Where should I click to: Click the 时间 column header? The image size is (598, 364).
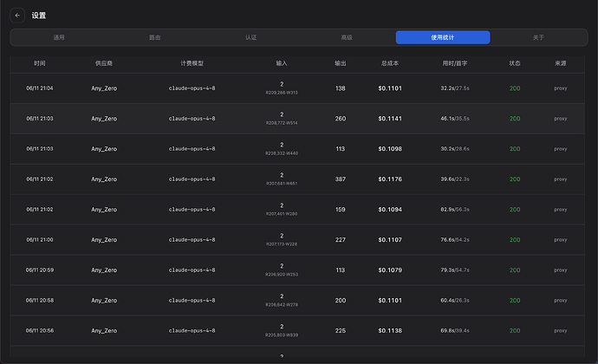(40, 63)
